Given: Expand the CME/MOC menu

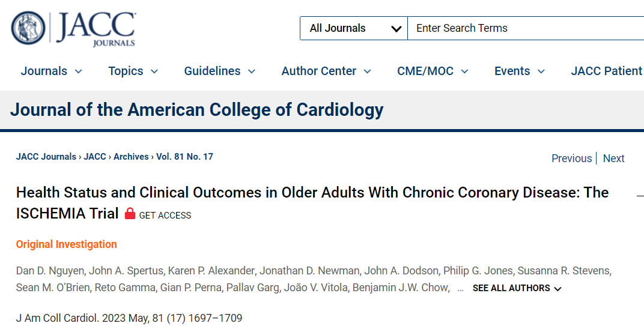Looking at the screenshot, I should click(x=433, y=71).
